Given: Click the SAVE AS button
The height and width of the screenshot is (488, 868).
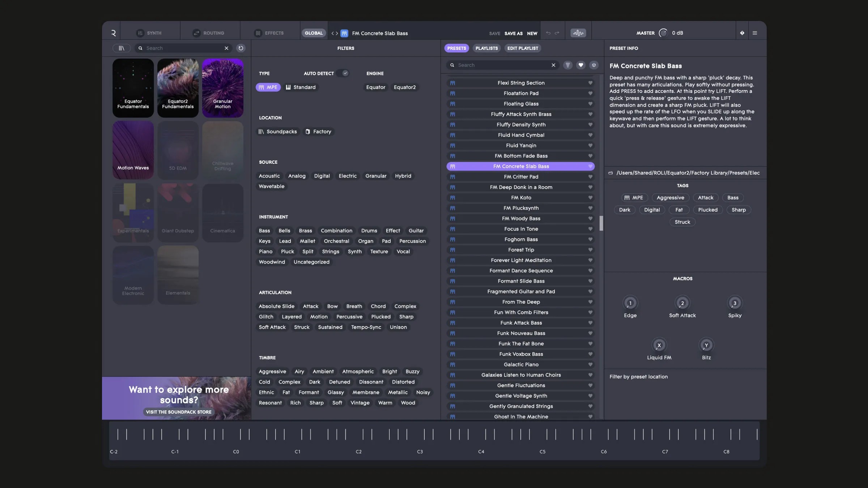Looking at the screenshot, I should tap(513, 33).
